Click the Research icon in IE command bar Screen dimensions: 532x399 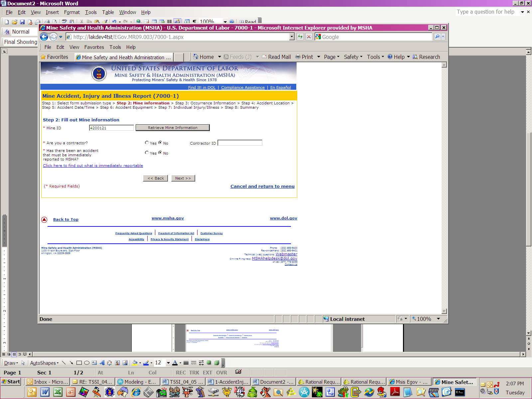pos(415,57)
